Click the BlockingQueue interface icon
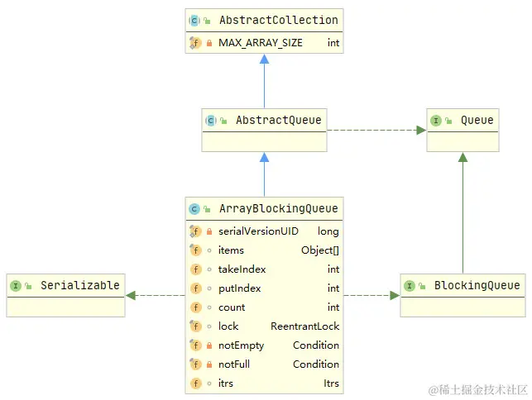The image size is (532, 400). click(410, 286)
